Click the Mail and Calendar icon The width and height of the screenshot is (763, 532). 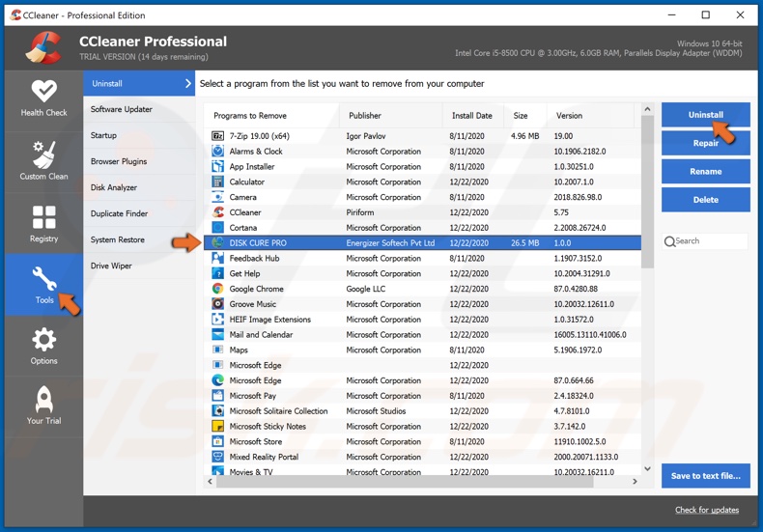tap(217, 335)
